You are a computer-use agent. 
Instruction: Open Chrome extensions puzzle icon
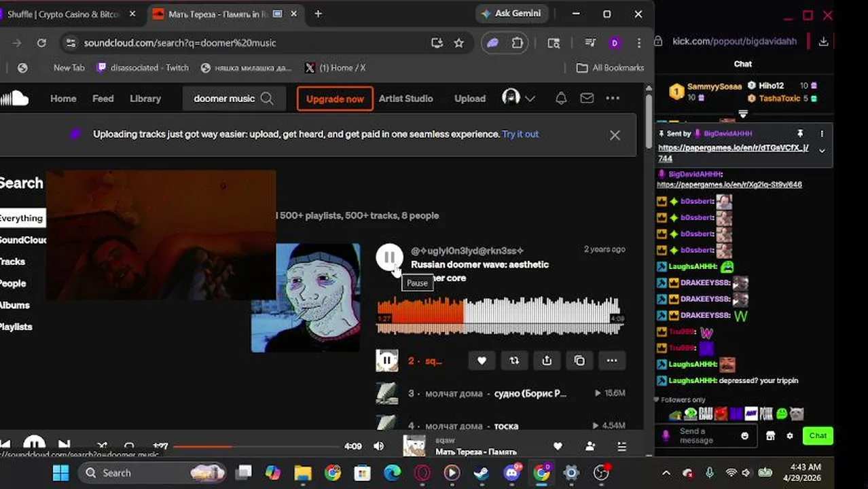pyautogui.click(x=517, y=43)
